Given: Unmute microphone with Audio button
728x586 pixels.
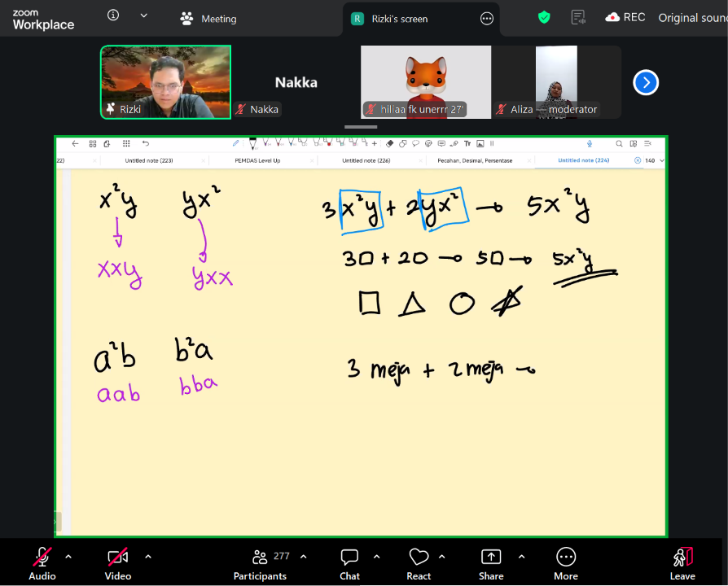Looking at the screenshot, I should [x=42, y=563].
